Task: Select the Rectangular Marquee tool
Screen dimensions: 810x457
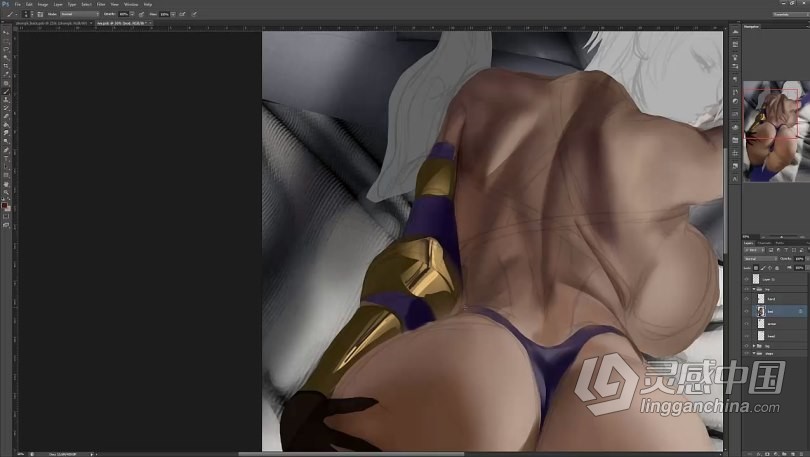Action: [6, 41]
